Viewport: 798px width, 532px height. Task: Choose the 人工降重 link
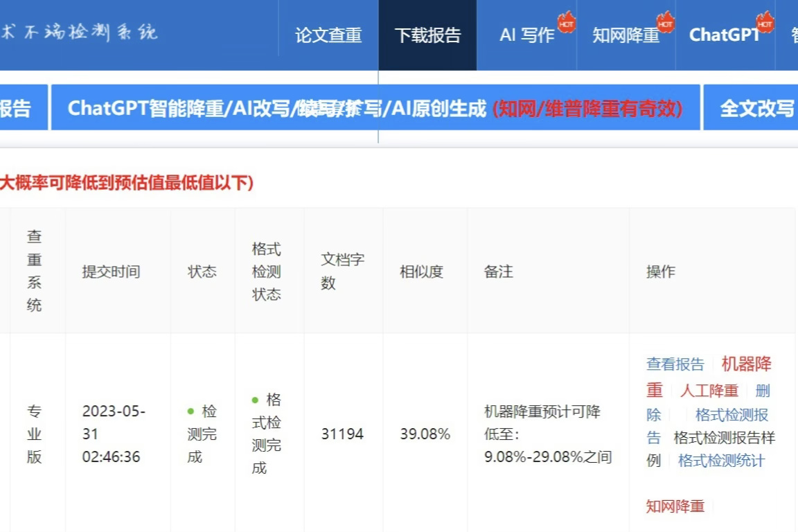pos(709,391)
